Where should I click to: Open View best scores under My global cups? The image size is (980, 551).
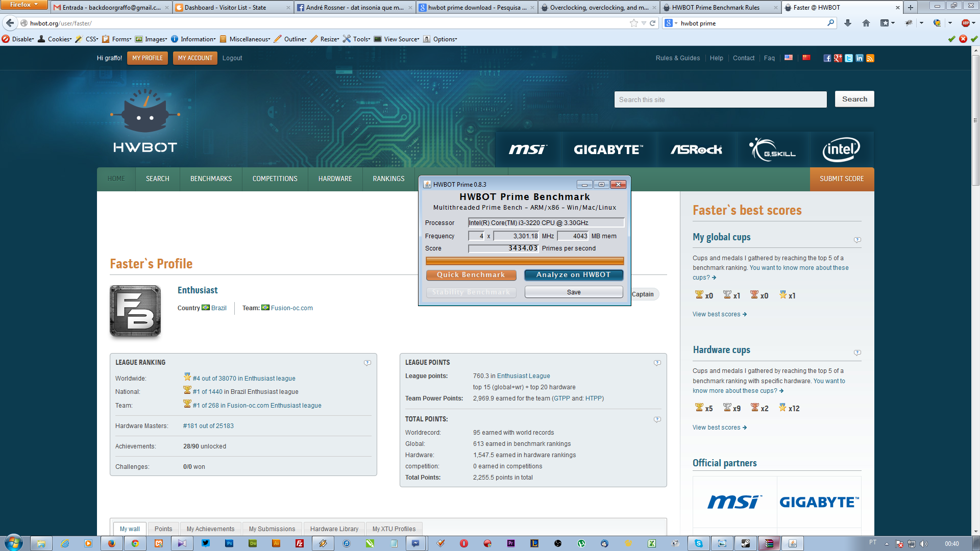[x=720, y=314]
